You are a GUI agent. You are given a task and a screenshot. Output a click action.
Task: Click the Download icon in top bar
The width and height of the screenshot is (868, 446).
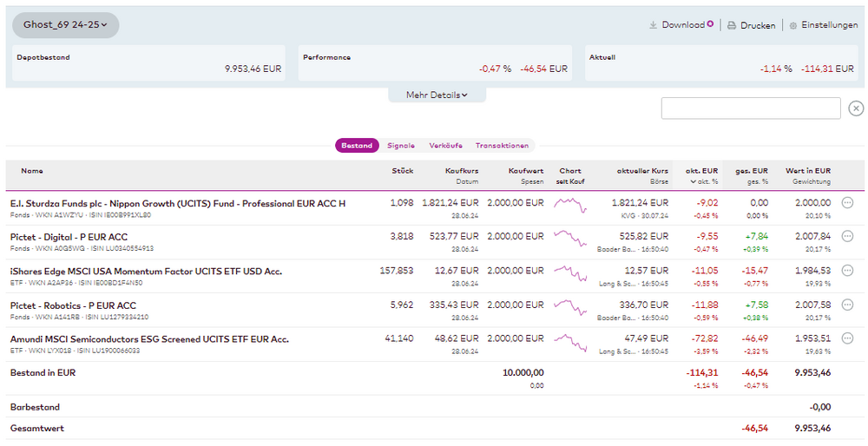point(653,25)
